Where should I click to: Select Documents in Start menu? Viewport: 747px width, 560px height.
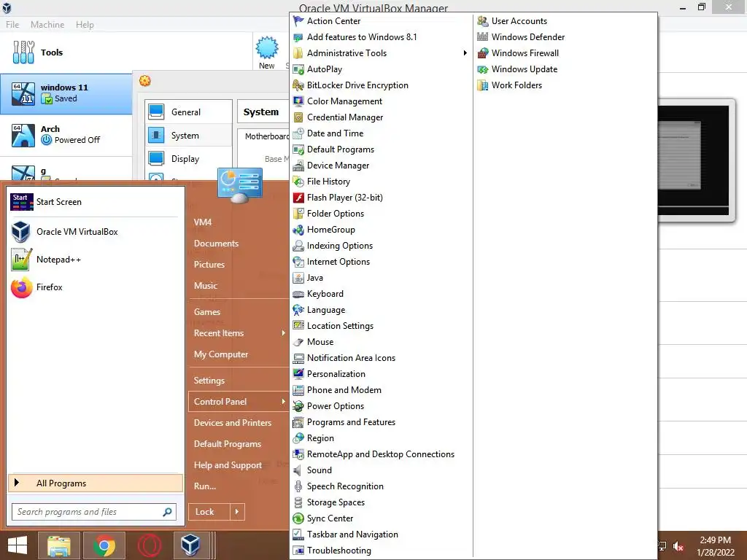(x=216, y=244)
